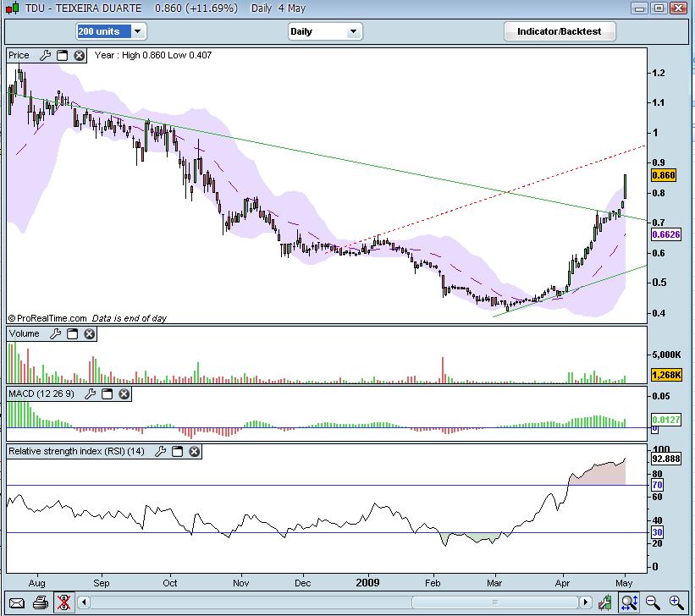Screen dimensions: 695x616
Task: Click the Indicator/Backtest button
Action: (560, 31)
